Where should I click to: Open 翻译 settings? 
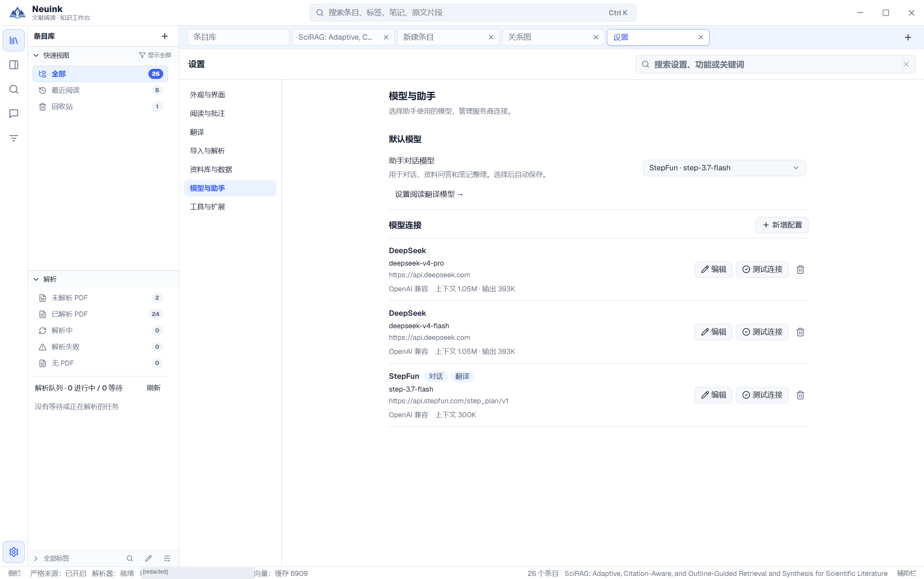tap(230, 132)
